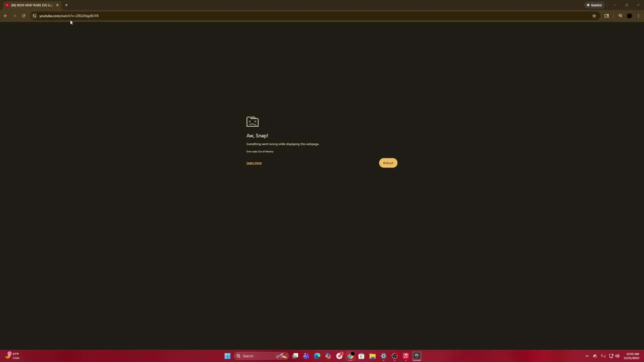Show hidden system tray icons
Image resolution: width=644 pixels, height=362 pixels.
[x=587, y=356]
